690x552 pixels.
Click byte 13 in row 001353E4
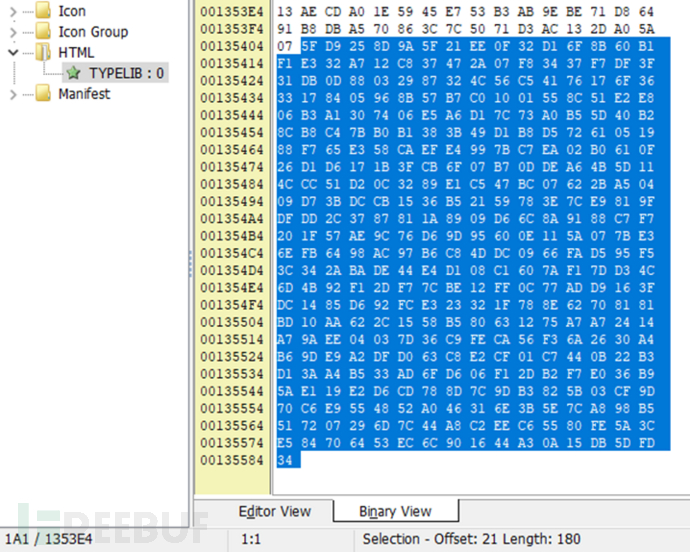285,12
